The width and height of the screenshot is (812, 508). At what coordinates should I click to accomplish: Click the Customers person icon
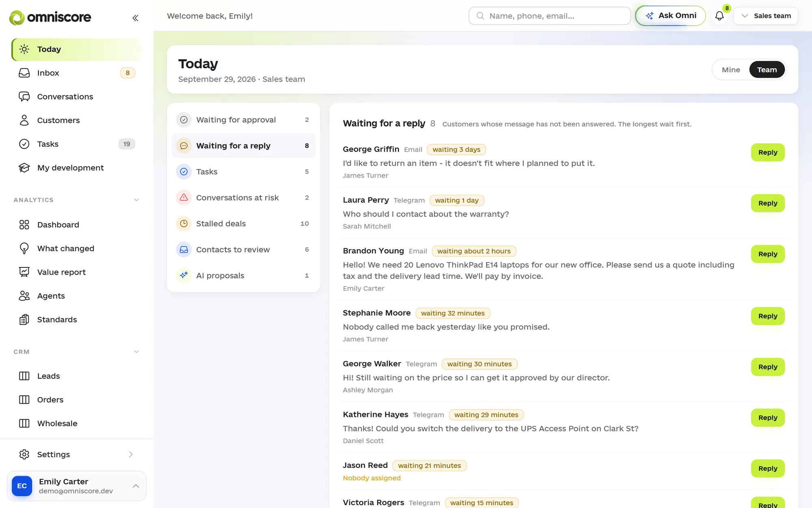(24, 120)
